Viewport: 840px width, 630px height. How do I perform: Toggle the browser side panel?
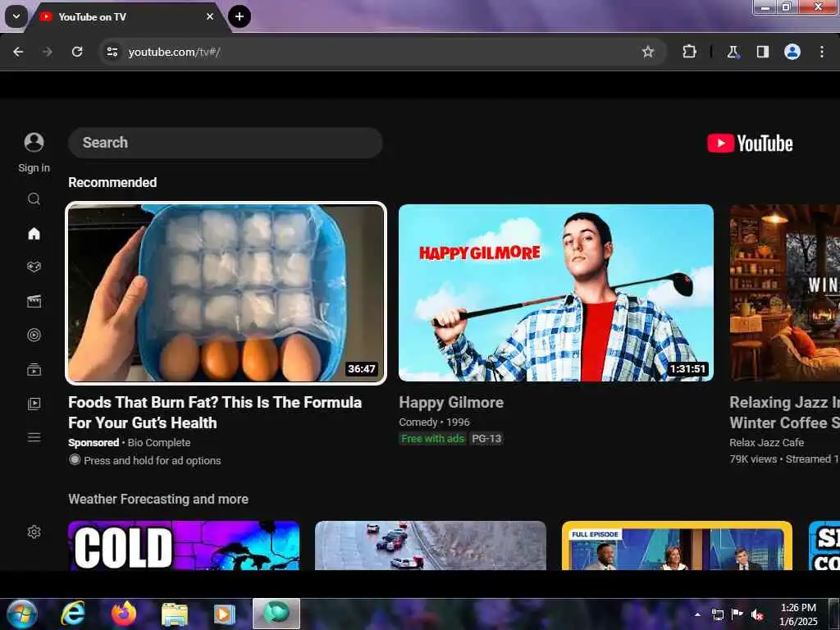tap(763, 52)
